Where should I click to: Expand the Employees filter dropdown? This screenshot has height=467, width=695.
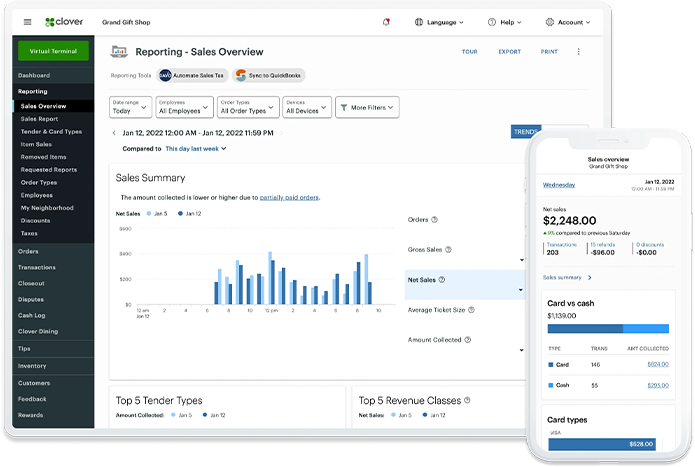pos(184,107)
